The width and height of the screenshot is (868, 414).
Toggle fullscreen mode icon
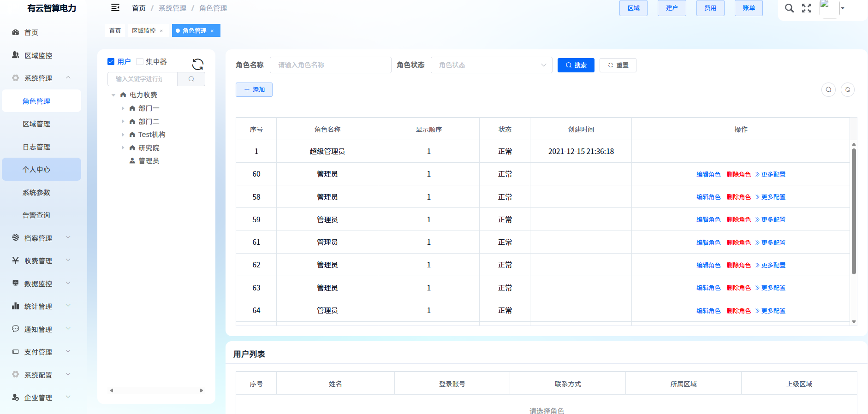tap(806, 8)
